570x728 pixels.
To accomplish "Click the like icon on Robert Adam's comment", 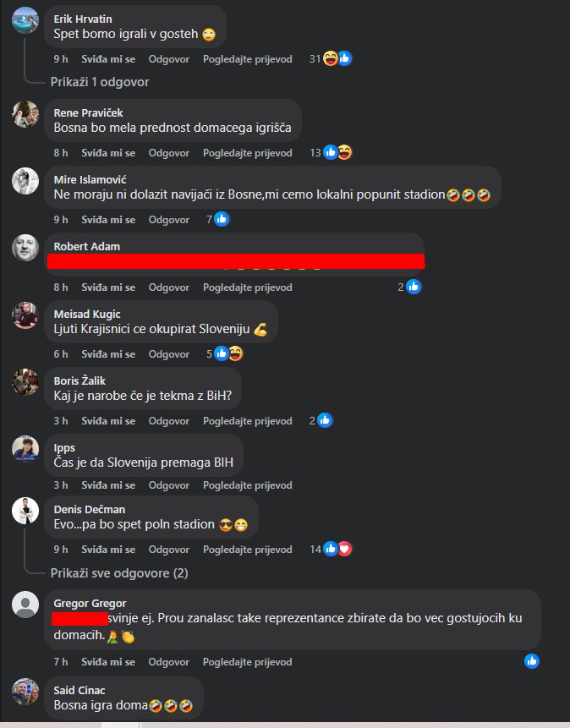I will tap(414, 287).
